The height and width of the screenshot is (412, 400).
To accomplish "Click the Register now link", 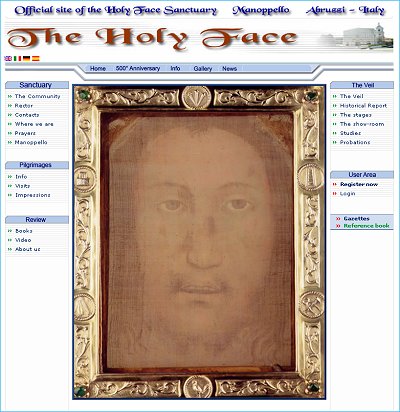I will (359, 184).
